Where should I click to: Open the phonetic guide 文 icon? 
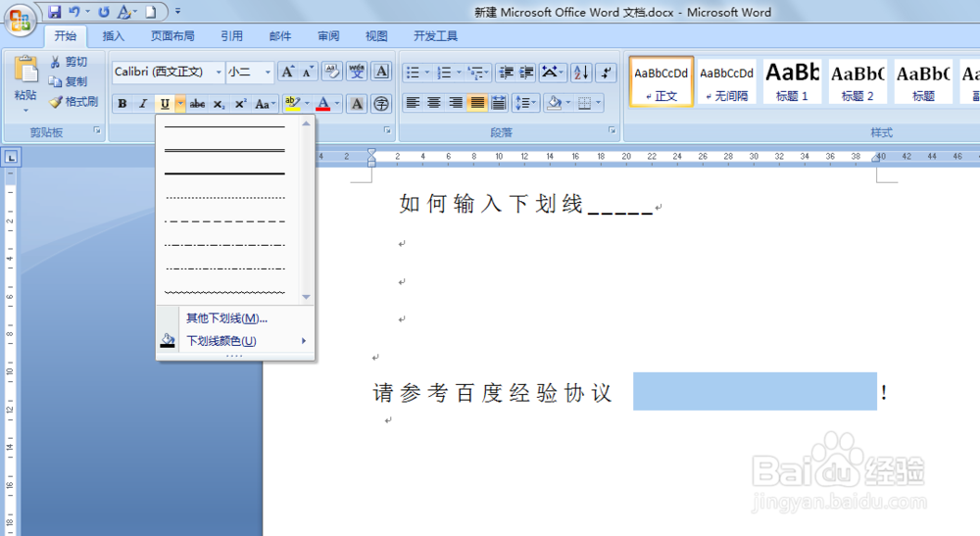coord(357,72)
